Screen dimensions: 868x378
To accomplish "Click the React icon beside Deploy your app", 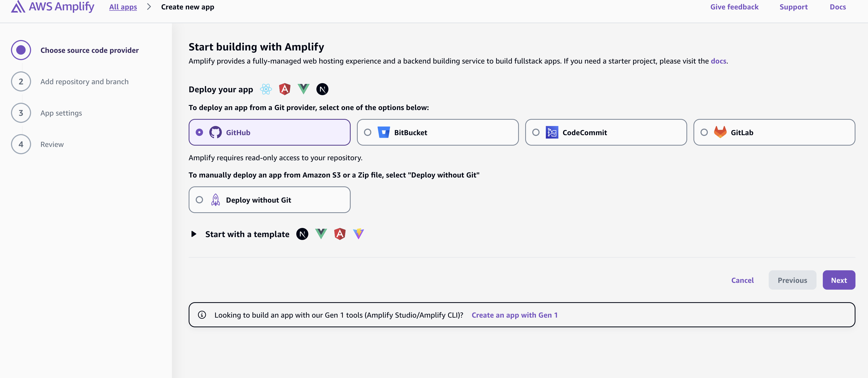I will 266,89.
